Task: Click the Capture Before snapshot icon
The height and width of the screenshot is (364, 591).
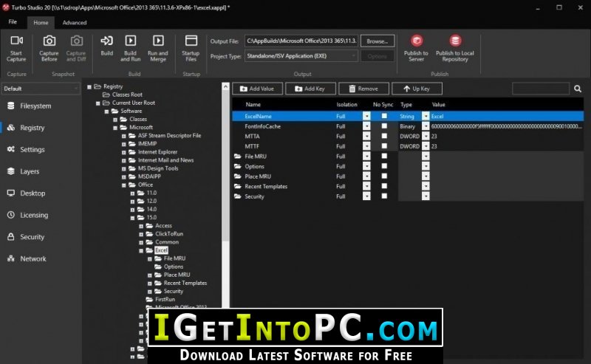Action: click(49, 41)
